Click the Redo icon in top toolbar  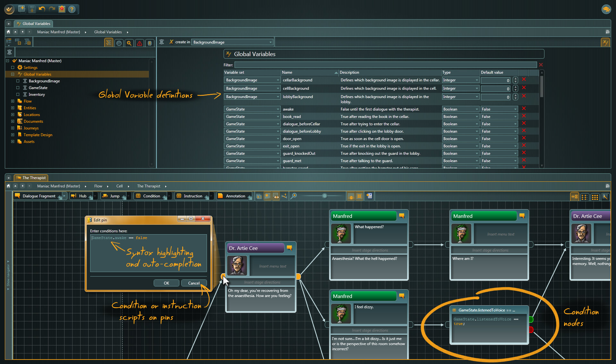click(x=52, y=9)
